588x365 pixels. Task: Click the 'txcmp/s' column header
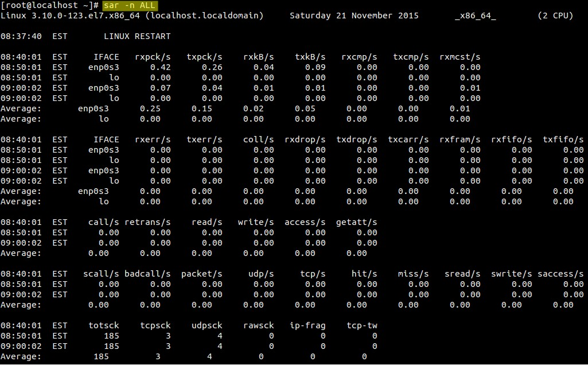pyautogui.click(x=411, y=57)
